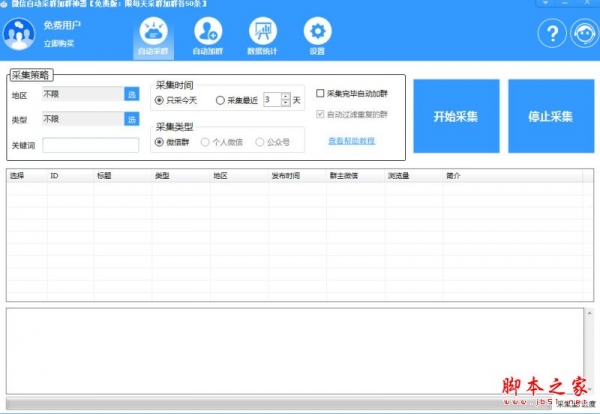Click the help question mark icon
The height and width of the screenshot is (414, 600).
[552, 35]
